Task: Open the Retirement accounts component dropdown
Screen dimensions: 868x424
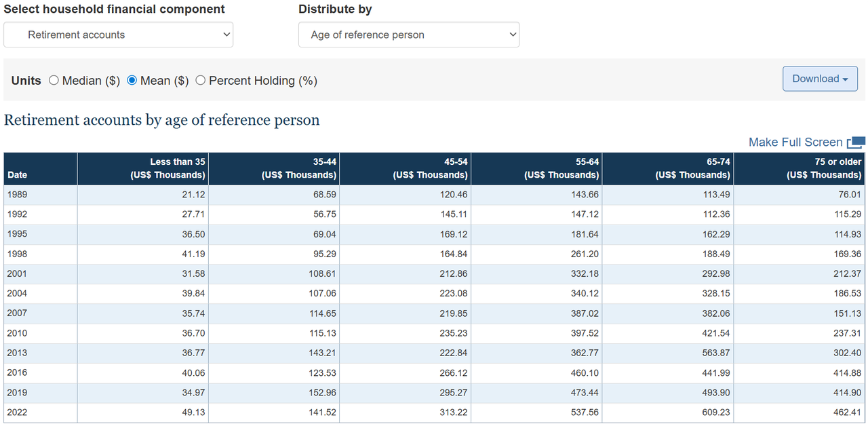Action: (118, 35)
